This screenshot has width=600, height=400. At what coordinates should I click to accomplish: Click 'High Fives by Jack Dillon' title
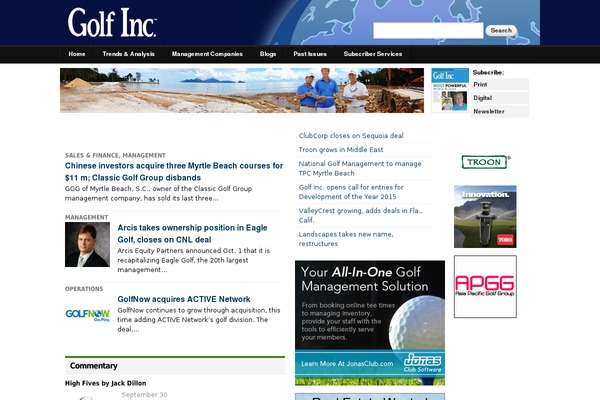coord(105,383)
